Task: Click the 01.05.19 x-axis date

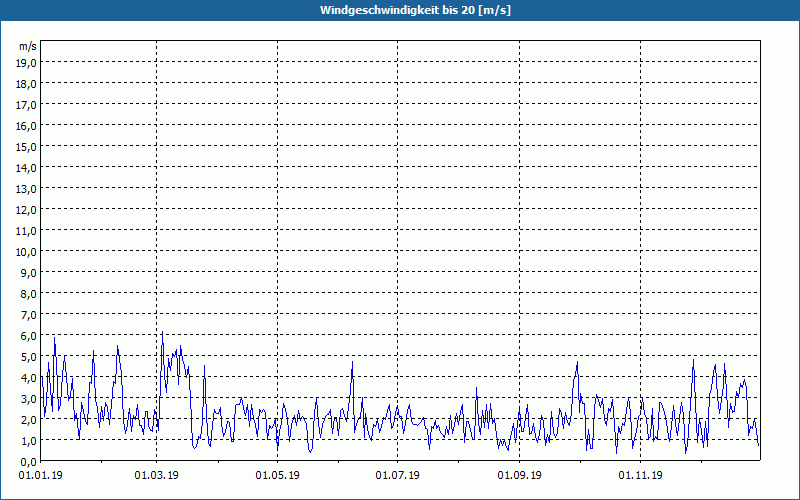Action: (x=277, y=475)
